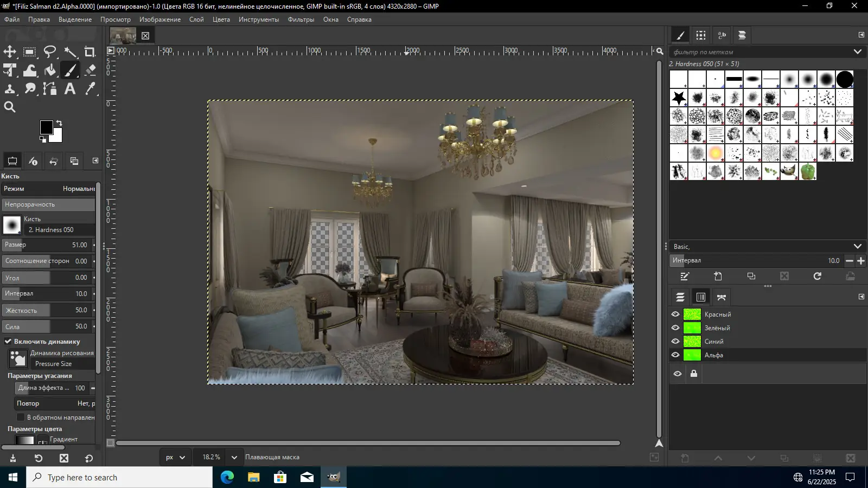Select the Crop tool
Screen dimensions: 868x488
[x=90, y=52]
